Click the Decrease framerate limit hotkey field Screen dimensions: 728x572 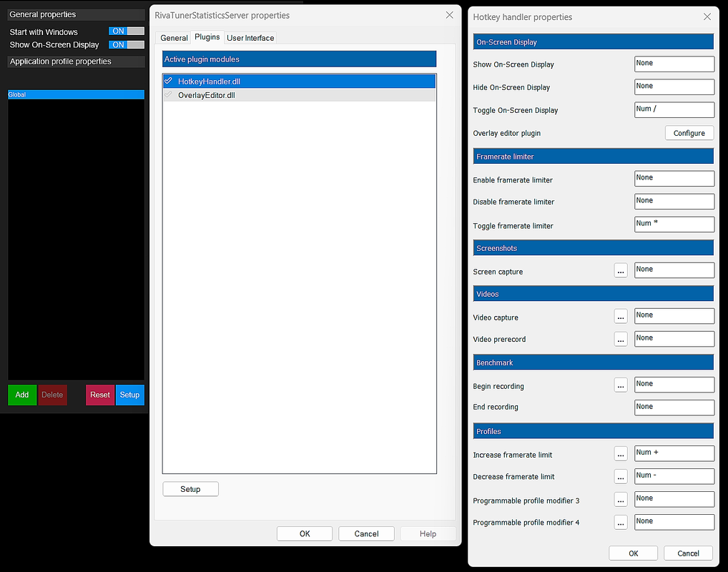(x=674, y=476)
